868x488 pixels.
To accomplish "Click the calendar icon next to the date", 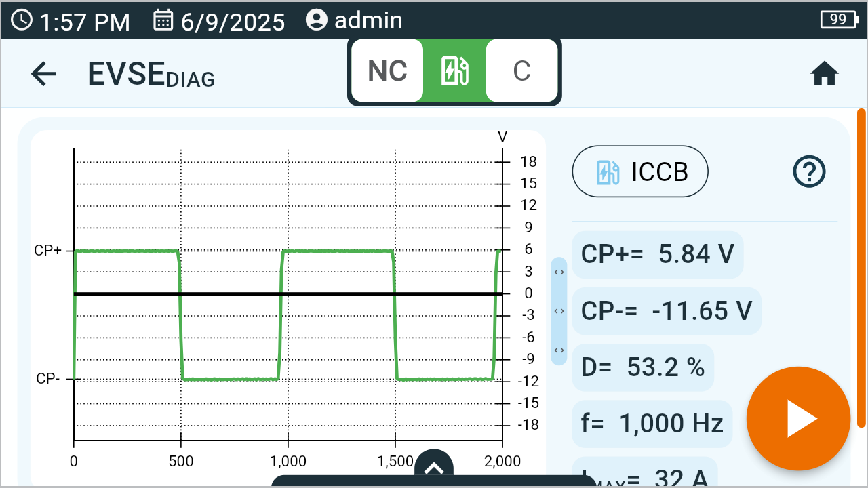I will tap(163, 20).
